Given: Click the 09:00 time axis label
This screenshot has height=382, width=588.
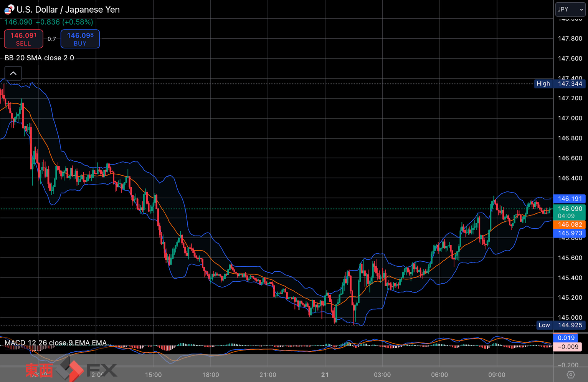Looking at the screenshot, I should tap(497, 375).
